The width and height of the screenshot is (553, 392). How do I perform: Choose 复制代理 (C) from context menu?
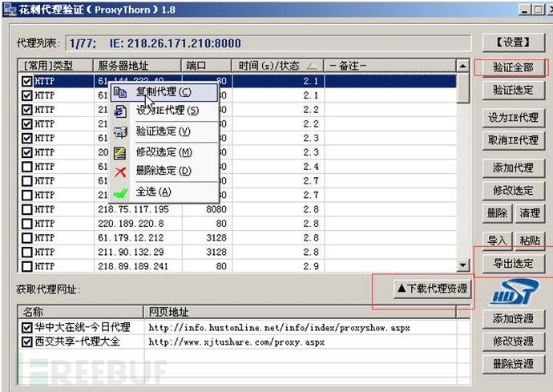(x=163, y=92)
